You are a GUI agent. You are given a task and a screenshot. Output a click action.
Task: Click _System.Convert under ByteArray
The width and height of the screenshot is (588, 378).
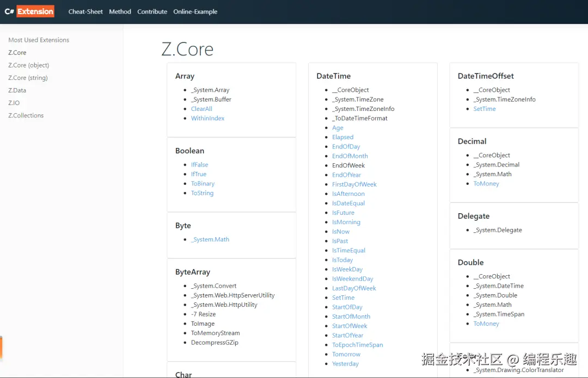click(214, 286)
